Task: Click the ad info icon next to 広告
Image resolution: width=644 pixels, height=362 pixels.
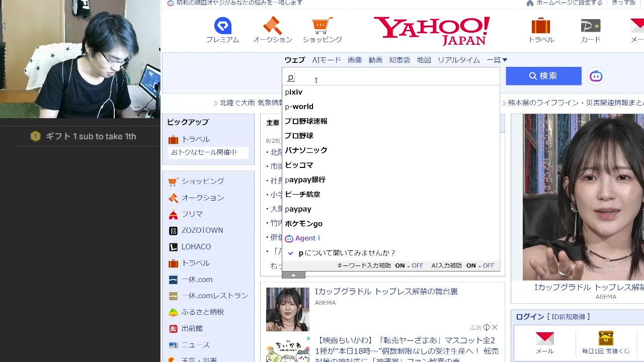Action: (x=487, y=327)
